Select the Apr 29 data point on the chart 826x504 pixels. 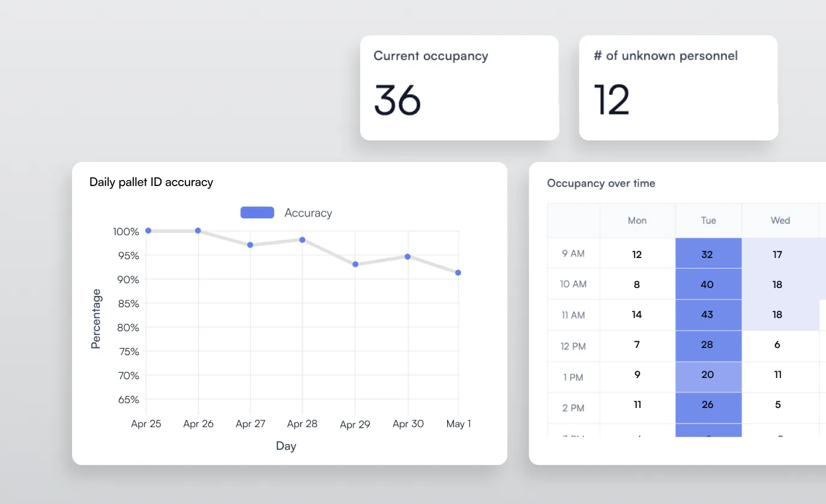click(355, 263)
